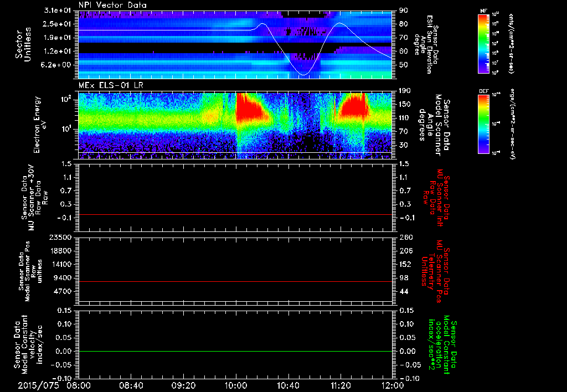
Task: Click the '150' scanner angle tick
Action: click(405, 105)
